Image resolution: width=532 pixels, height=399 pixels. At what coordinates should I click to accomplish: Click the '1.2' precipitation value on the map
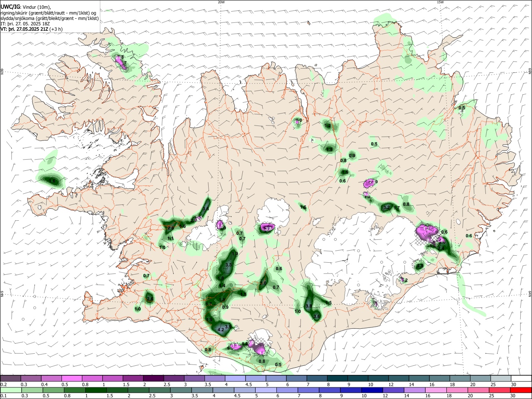(328, 126)
